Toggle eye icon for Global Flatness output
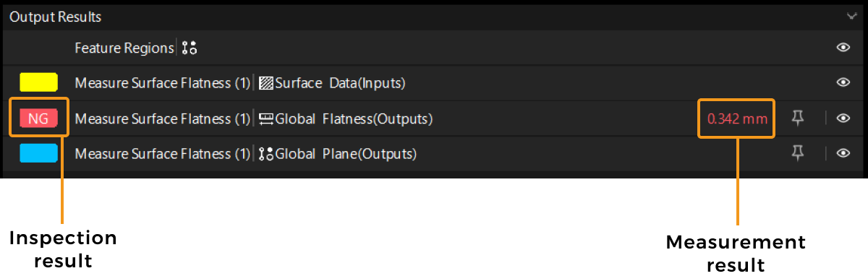This screenshot has width=868, height=276. 843,118
